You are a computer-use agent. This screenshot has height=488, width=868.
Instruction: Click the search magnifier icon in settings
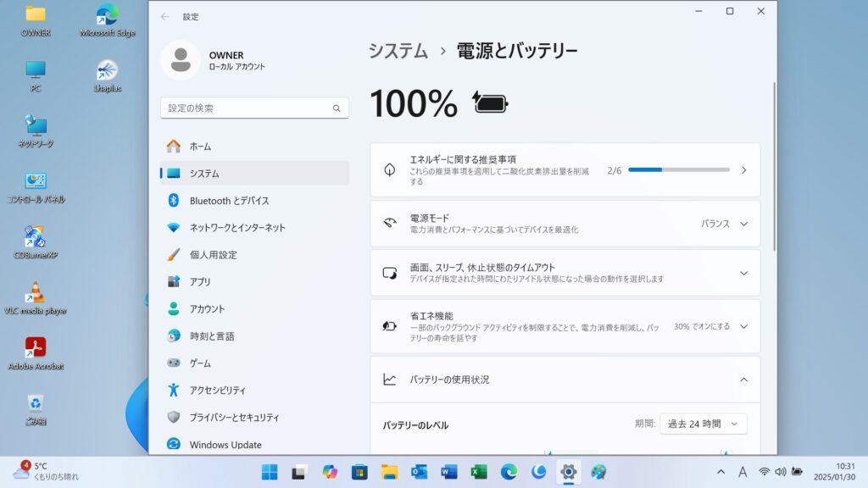click(337, 108)
